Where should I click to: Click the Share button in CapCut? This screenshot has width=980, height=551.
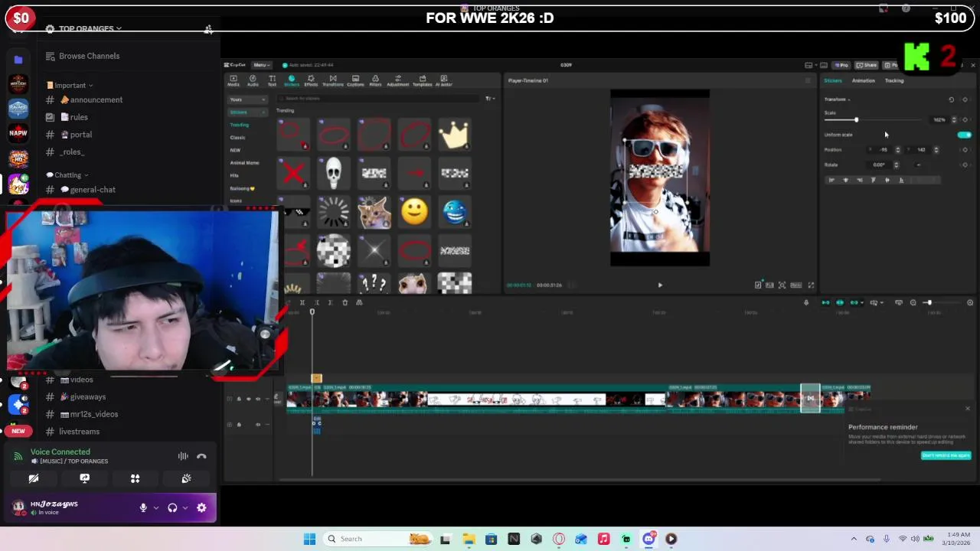[866, 65]
